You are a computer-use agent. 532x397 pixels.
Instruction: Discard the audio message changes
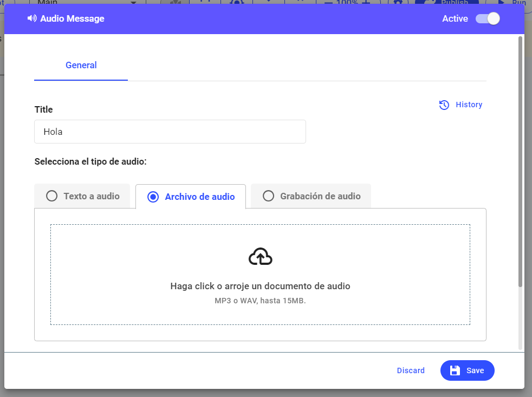[x=411, y=370]
